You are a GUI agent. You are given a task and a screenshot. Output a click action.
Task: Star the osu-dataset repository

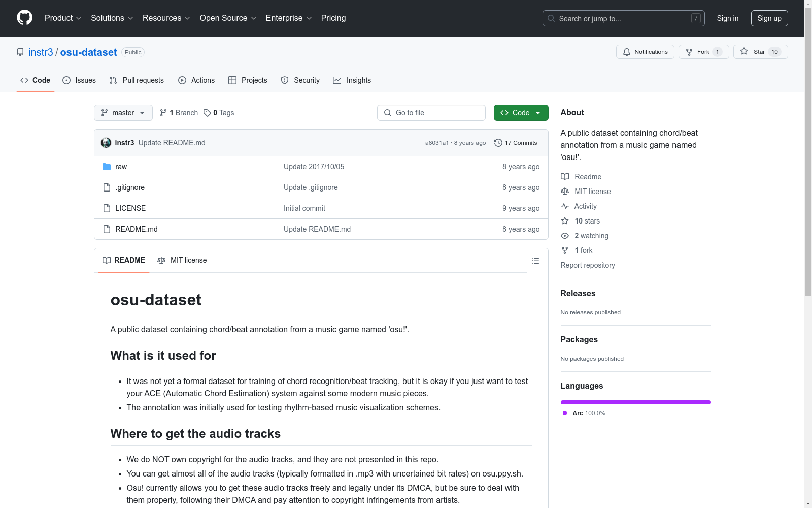pyautogui.click(x=760, y=52)
